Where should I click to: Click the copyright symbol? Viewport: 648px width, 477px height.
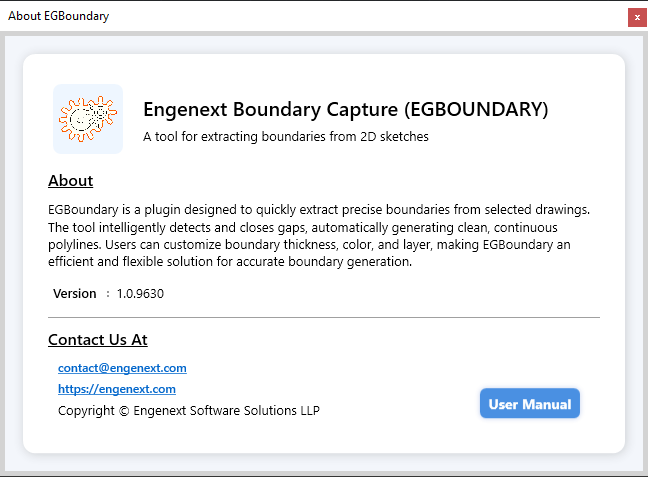tap(124, 411)
